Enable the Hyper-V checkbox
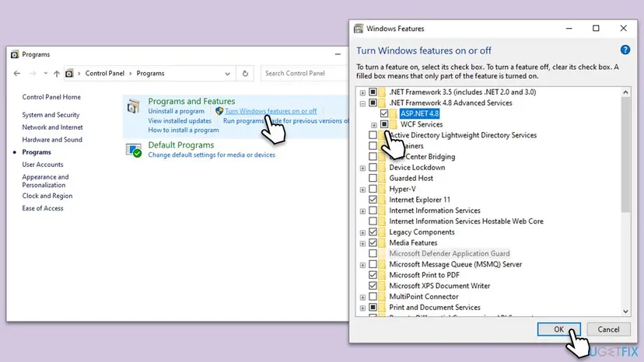 [x=373, y=189]
